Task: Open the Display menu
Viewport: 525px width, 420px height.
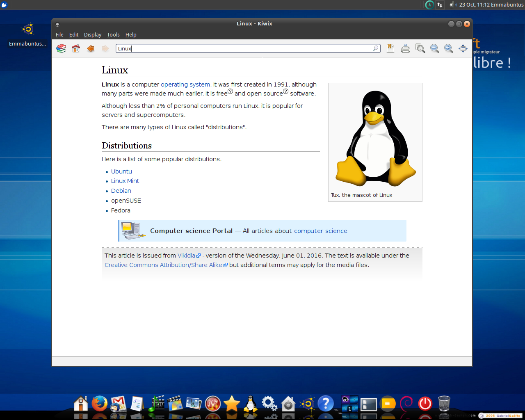Action: [x=93, y=35]
